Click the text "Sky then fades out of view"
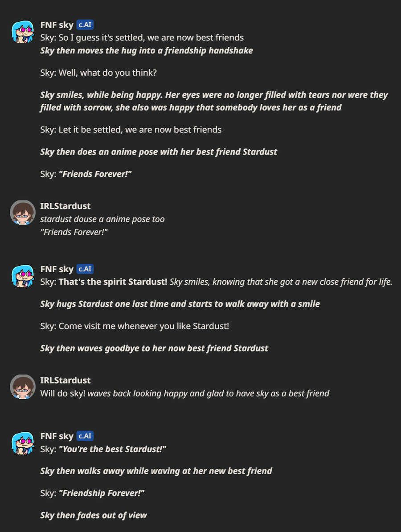This screenshot has height=532, width=401. pyautogui.click(x=94, y=515)
